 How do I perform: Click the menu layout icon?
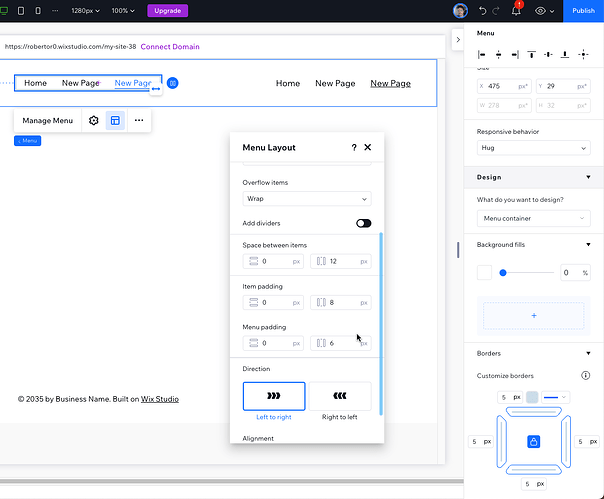coord(115,121)
